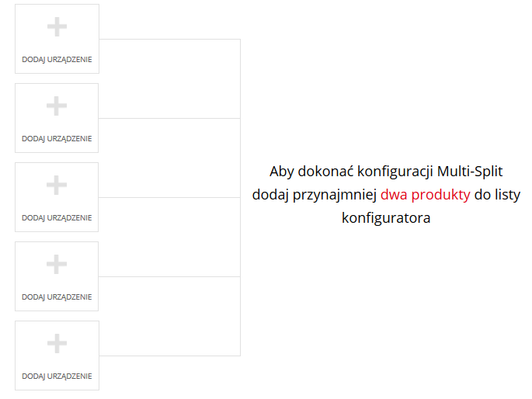
Task: Click the plus icon in the second device slot
Action: tap(57, 106)
